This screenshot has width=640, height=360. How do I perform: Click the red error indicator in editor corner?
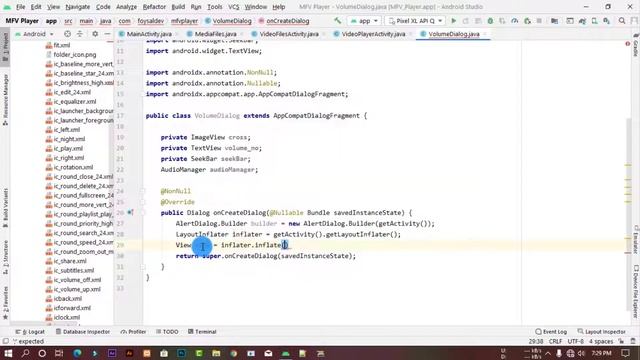pos(627,44)
